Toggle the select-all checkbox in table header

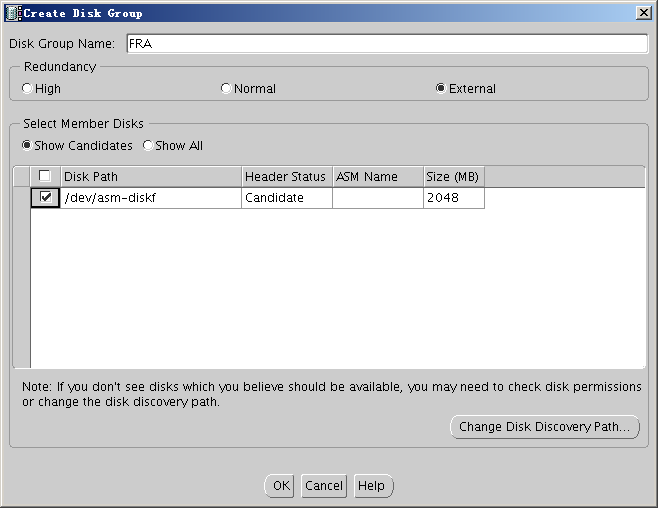(x=45, y=176)
